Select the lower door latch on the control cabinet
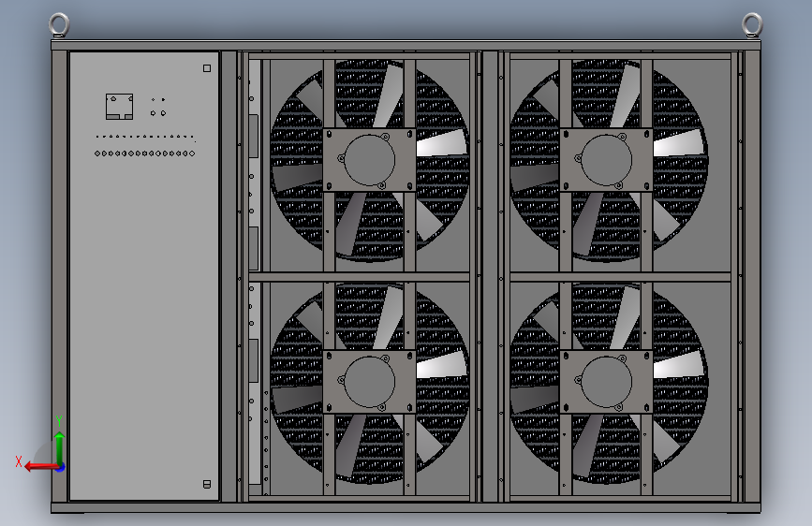Viewport: 812px width, 526px height. 207,484
